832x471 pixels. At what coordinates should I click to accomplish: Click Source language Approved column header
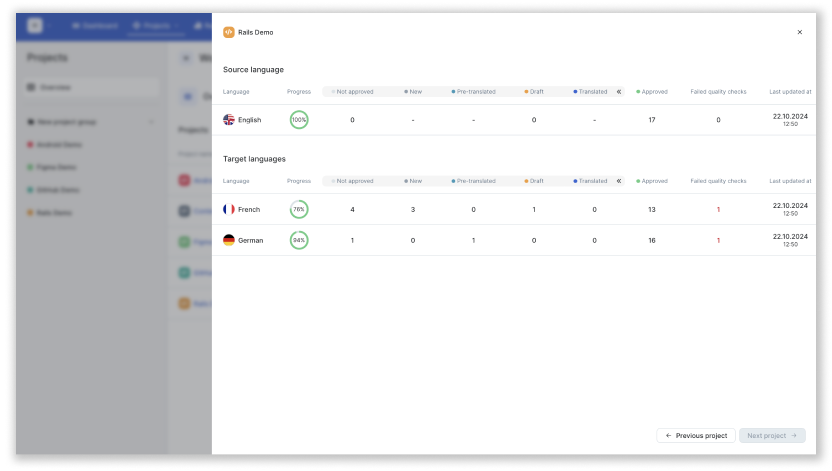652,92
